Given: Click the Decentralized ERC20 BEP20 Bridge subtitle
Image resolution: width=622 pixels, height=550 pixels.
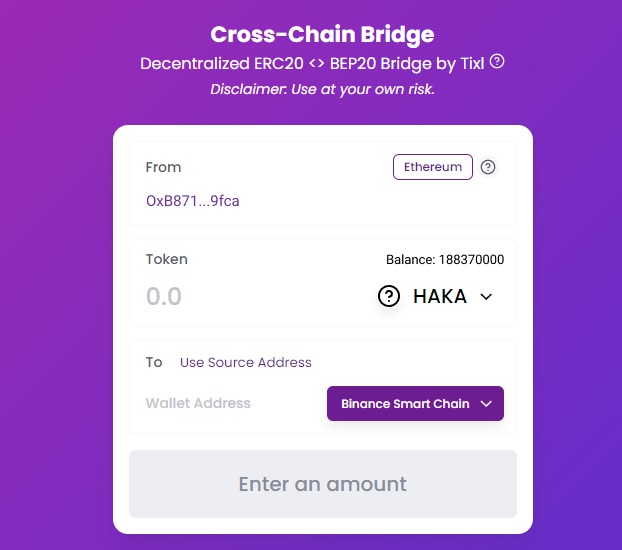Looking at the screenshot, I should (312, 63).
